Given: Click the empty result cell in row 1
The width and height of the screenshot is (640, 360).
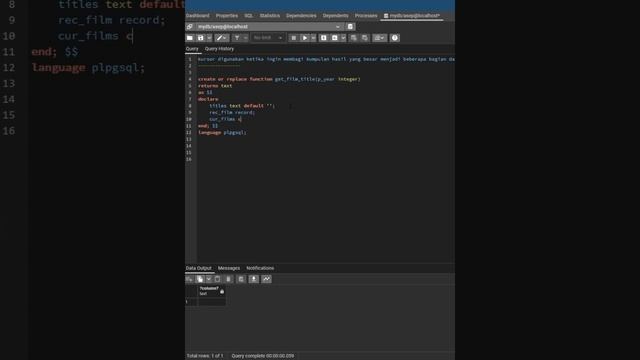Looking at the screenshot, I should [x=211, y=302].
